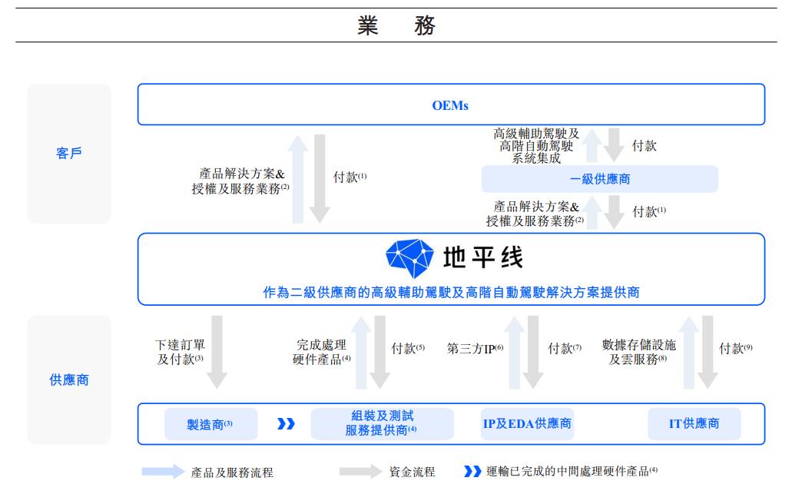Click the 客戶 side panel
Image resolution: width=812 pixels, height=504 pixels.
(69, 154)
